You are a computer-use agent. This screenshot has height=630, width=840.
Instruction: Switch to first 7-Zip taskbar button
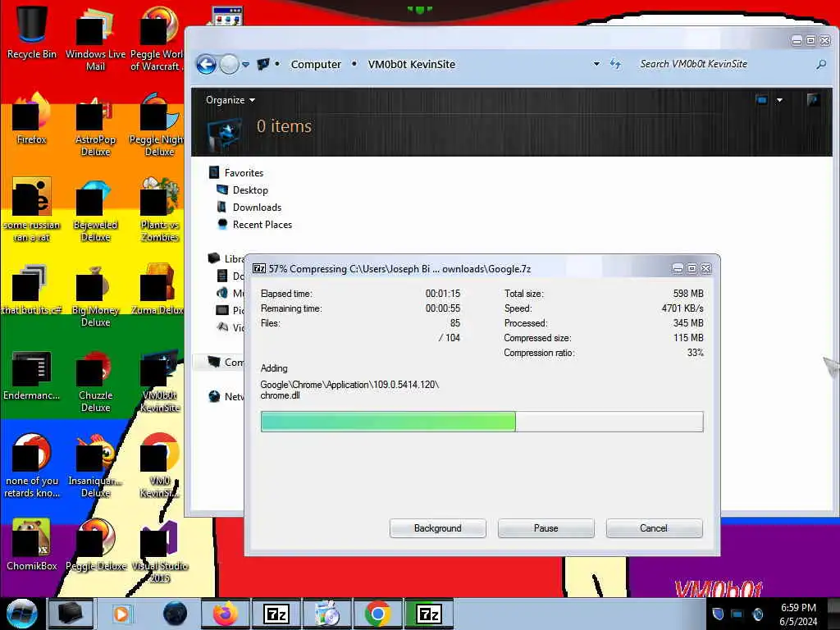[276, 614]
